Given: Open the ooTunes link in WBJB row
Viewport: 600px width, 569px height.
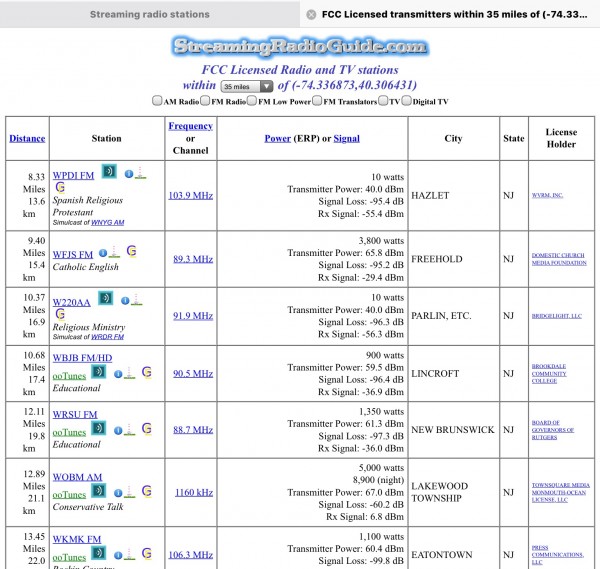Looking at the screenshot, I should click(69, 376).
